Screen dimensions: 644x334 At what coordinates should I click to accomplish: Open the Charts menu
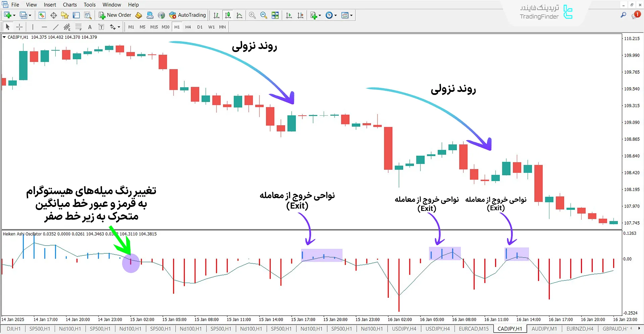(69, 4)
